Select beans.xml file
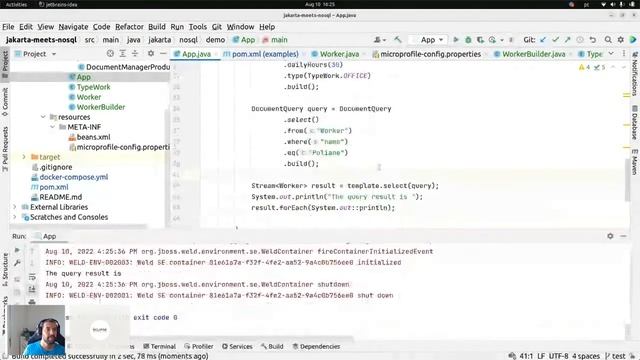 click(x=93, y=137)
